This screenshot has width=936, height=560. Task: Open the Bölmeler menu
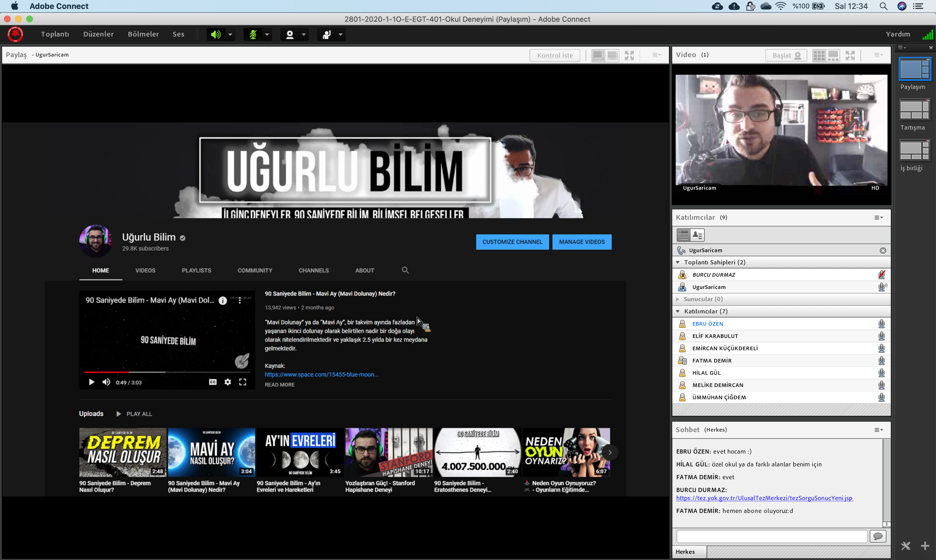[x=143, y=34]
